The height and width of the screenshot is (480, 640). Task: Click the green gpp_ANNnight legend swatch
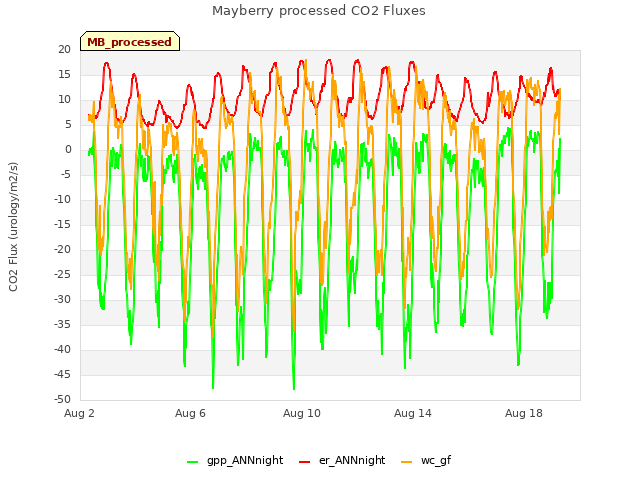(192, 462)
